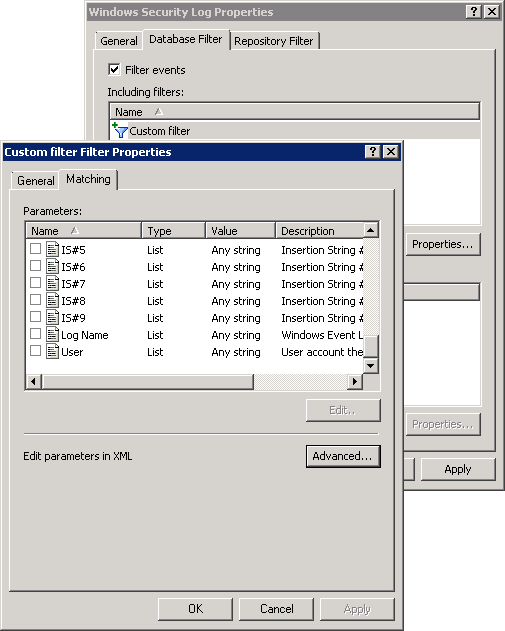Check the IS#7 parameter checkbox
The height and width of the screenshot is (631, 505).
click(x=35, y=283)
